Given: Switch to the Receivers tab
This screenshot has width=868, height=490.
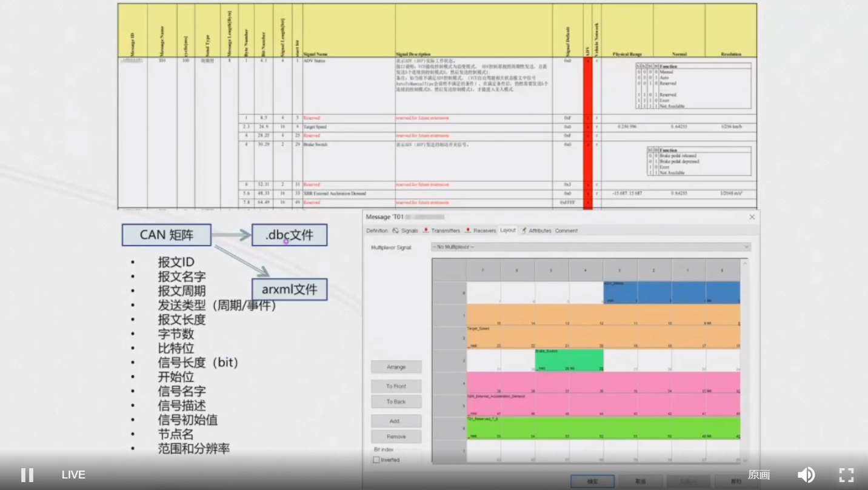Looking at the screenshot, I should pyautogui.click(x=481, y=230).
